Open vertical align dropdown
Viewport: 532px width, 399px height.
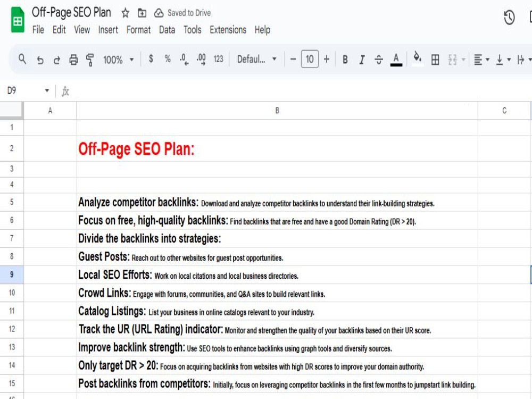pyautogui.click(x=503, y=60)
